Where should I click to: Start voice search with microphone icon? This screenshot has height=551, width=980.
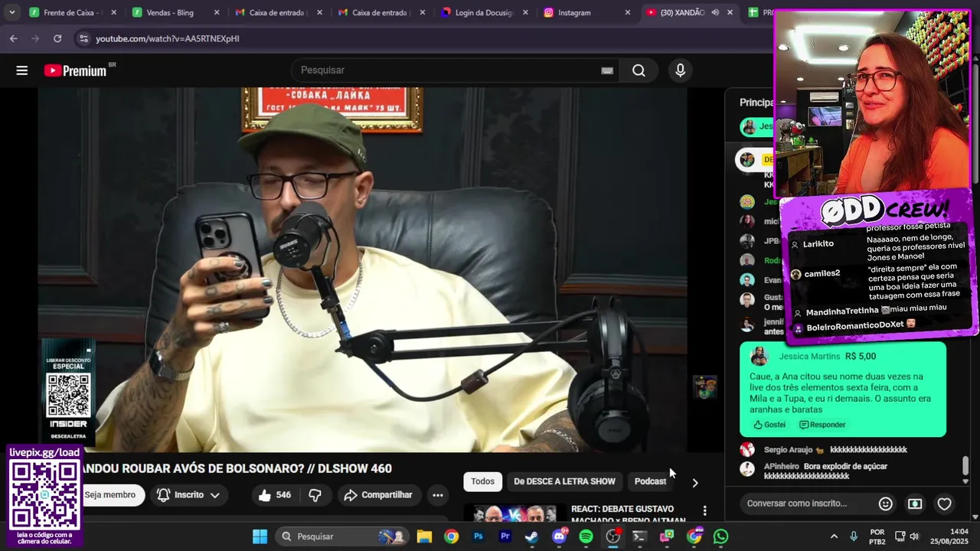click(x=680, y=70)
